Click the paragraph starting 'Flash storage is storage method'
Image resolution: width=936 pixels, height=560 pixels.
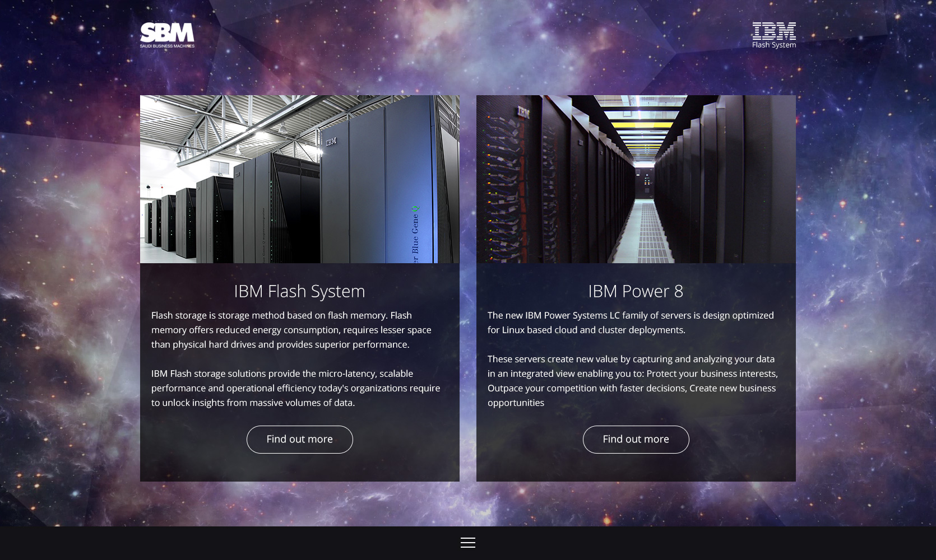click(x=292, y=330)
